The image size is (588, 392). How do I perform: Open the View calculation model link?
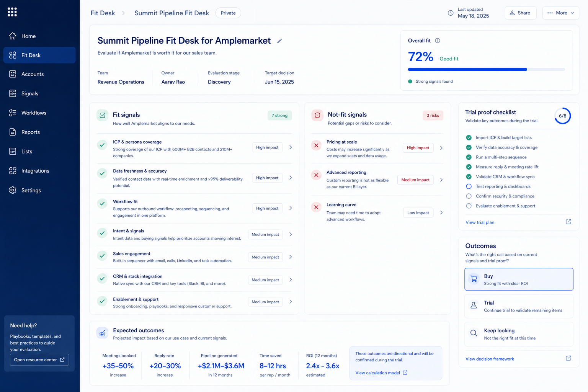pyautogui.click(x=381, y=373)
